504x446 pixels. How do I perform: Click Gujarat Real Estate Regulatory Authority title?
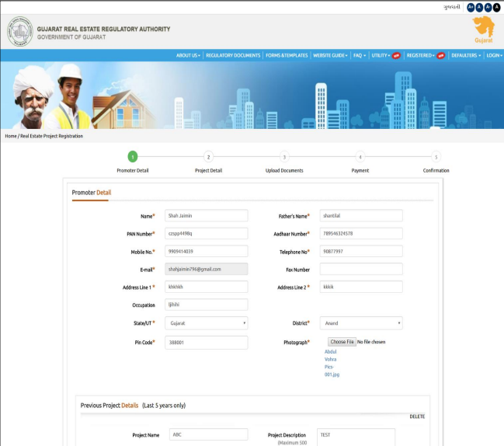[103, 30]
